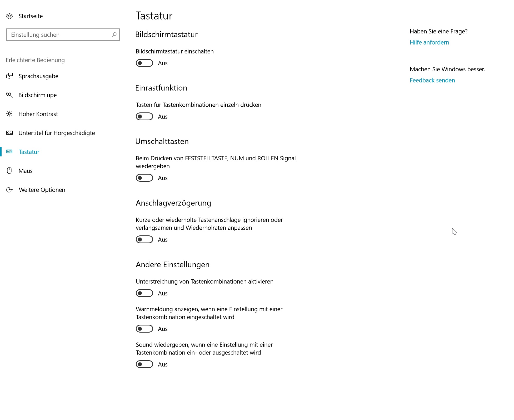Click the Untertitel CC icon
Image resolution: width=514 pixels, height=420 pixels.
(x=9, y=133)
